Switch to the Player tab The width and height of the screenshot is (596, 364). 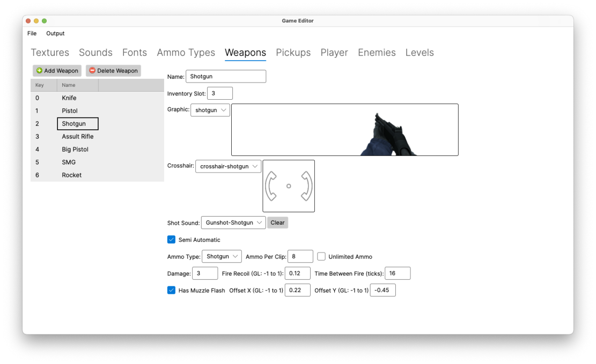coord(334,53)
